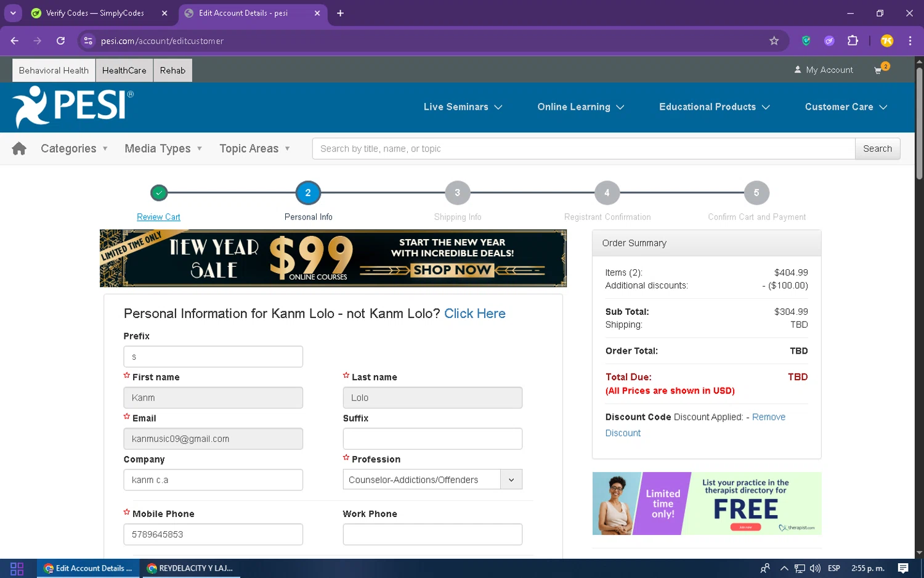Click the search by title input field
924x578 pixels.
(x=583, y=149)
